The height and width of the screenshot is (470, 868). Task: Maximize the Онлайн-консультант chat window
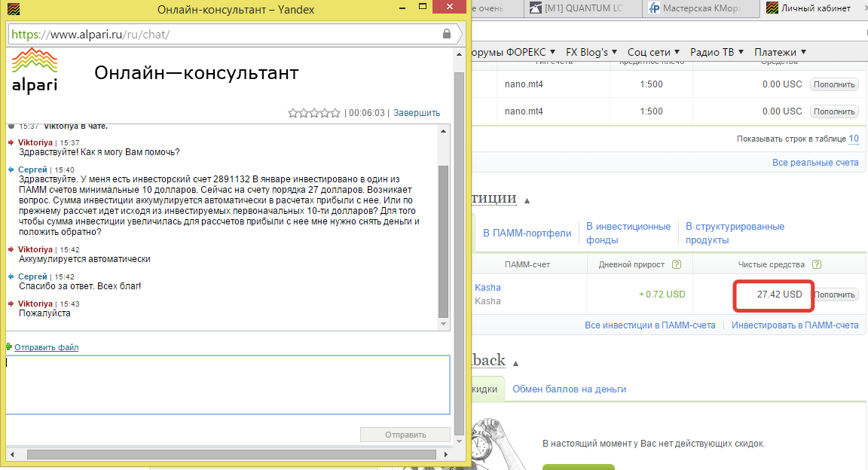(423, 7)
